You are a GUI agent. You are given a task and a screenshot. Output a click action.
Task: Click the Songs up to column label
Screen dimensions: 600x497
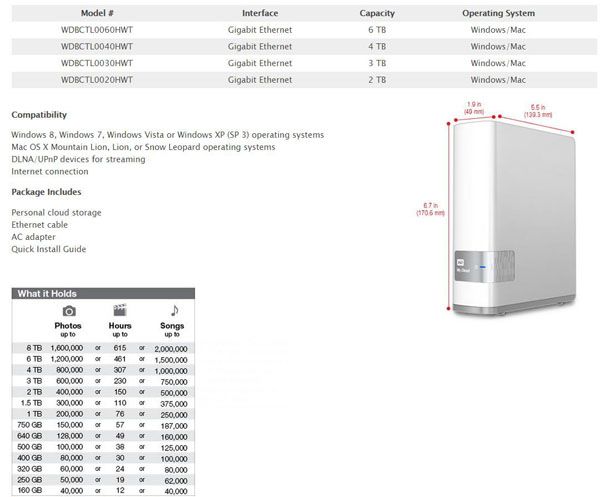[172, 329]
